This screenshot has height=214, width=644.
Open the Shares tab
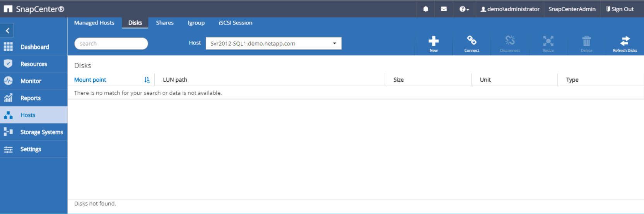(x=165, y=23)
